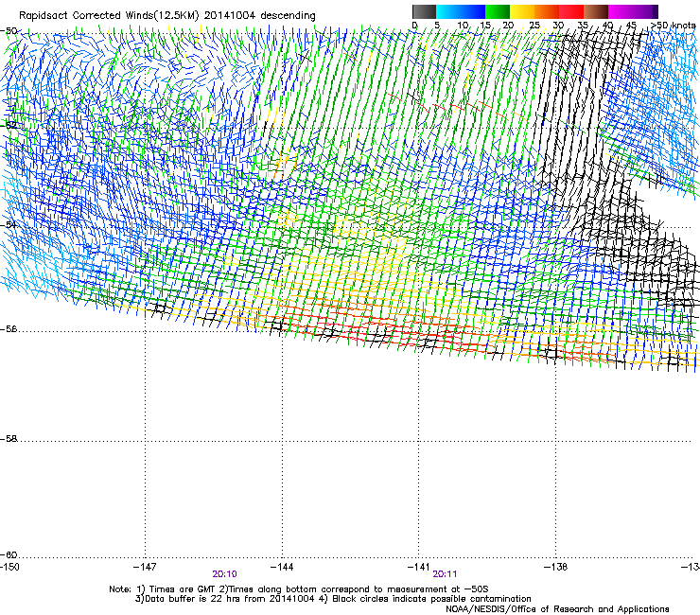Click the blue 10-15 knots legend color

[473, 11]
